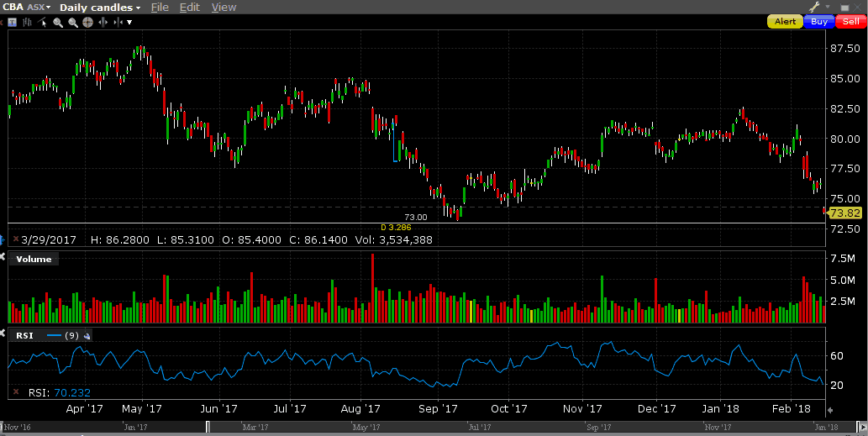This screenshot has width=868, height=436.
Task: Open the CBA ASX symbol dropdown
Action: click(x=27, y=8)
